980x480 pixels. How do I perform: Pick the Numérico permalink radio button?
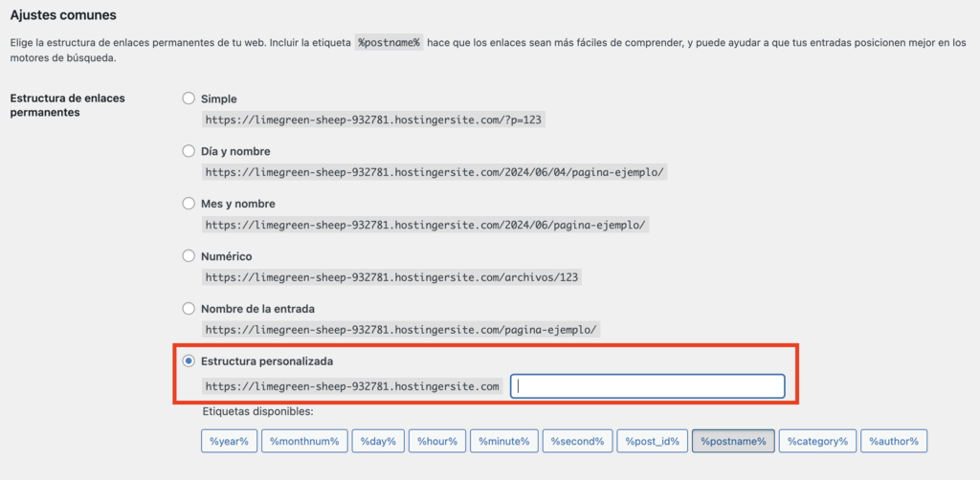(x=189, y=255)
